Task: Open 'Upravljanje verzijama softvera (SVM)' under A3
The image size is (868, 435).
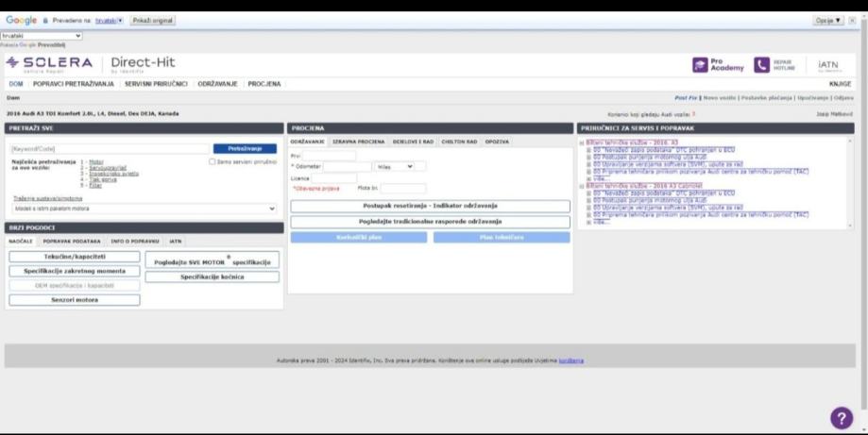Action: [668, 164]
